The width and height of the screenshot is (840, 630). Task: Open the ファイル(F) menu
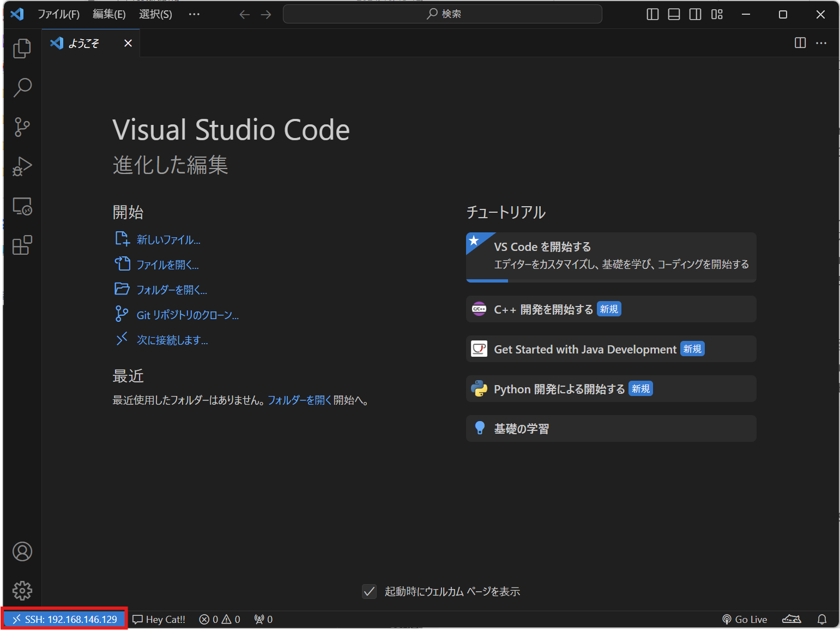click(x=58, y=14)
